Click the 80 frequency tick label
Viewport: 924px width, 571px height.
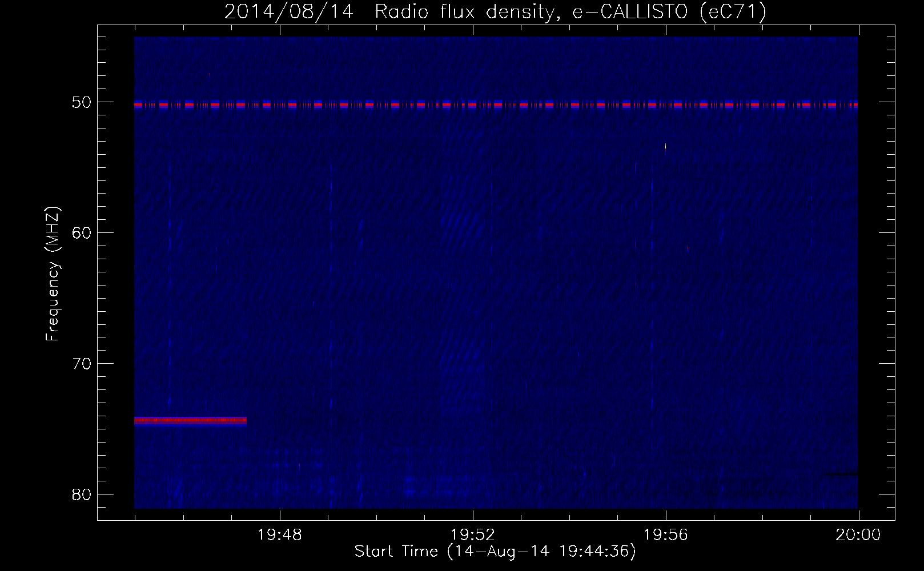click(82, 494)
